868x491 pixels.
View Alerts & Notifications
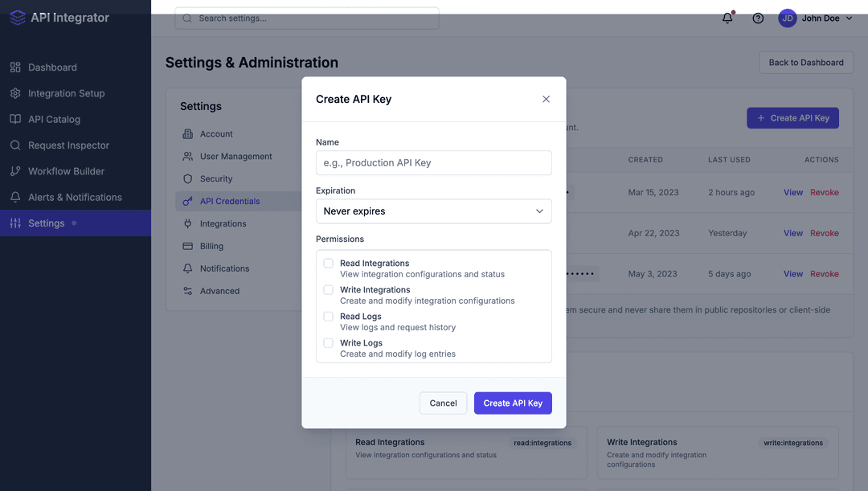coord(73,197)
